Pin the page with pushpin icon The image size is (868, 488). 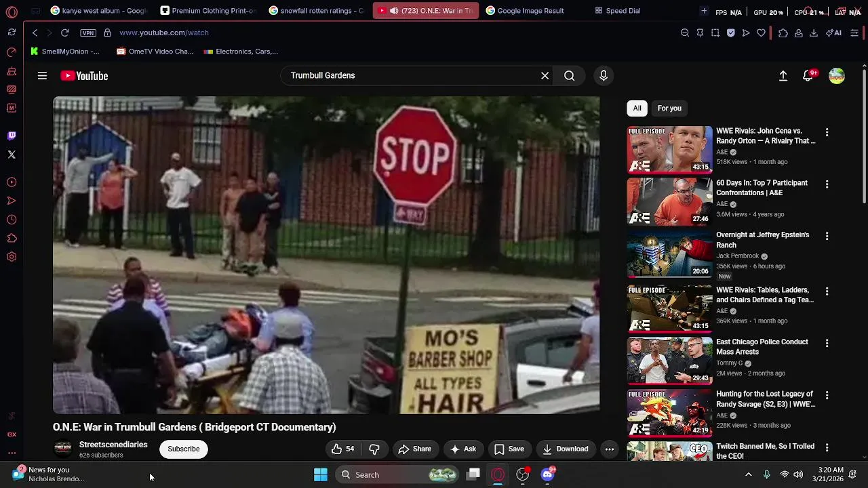point(700,33)
